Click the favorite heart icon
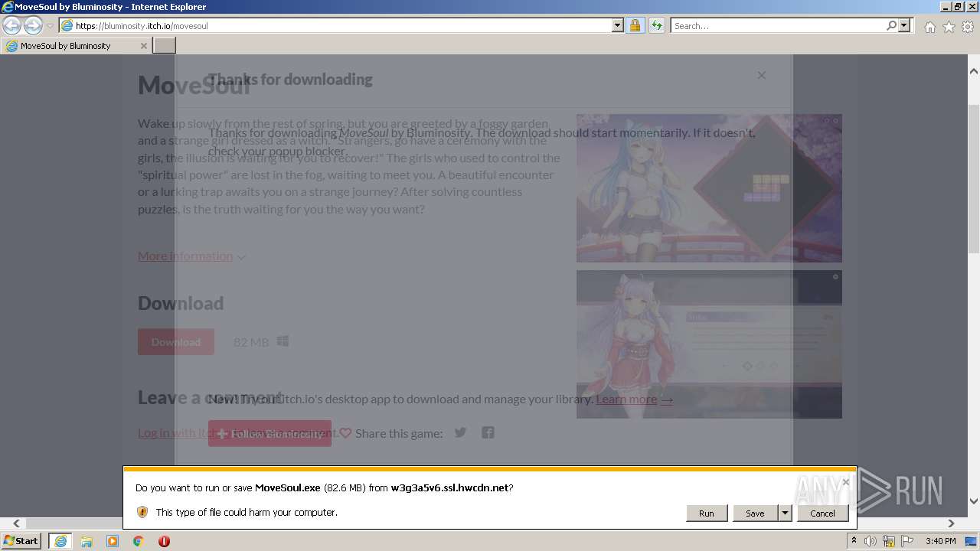 coord(345,433)
